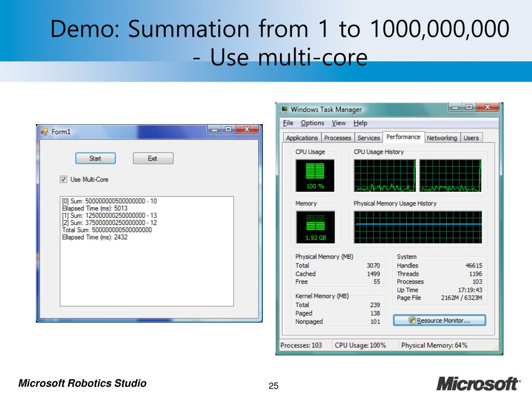Switch to the Users tab
This screenshot has width=532, height=399.
(x=471, y=138)
